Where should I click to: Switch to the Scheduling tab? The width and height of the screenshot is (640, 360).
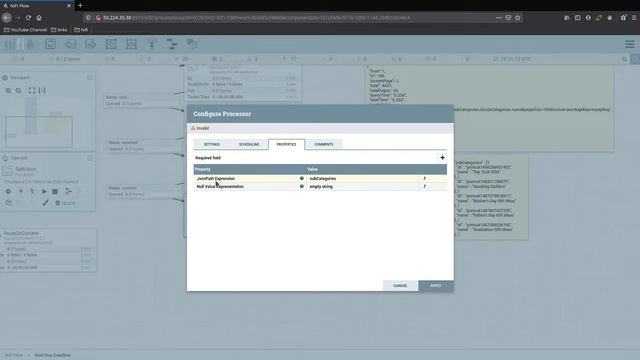tap(249, 144)
